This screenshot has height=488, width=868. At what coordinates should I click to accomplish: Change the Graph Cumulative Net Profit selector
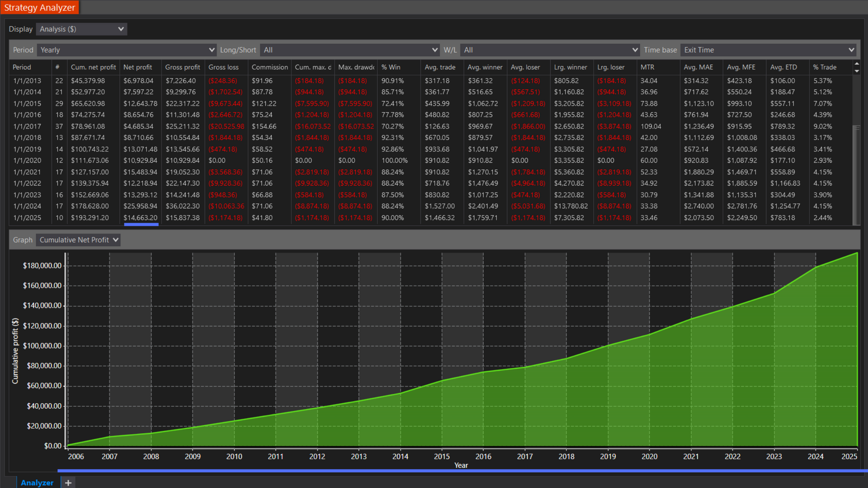79,240
